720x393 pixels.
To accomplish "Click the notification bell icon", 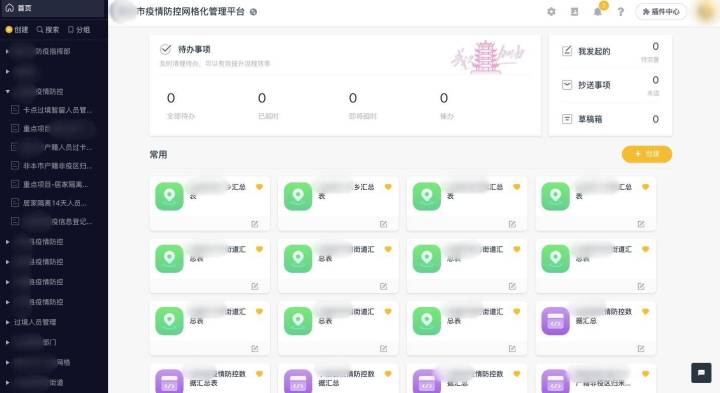I will tap(597, 12).
